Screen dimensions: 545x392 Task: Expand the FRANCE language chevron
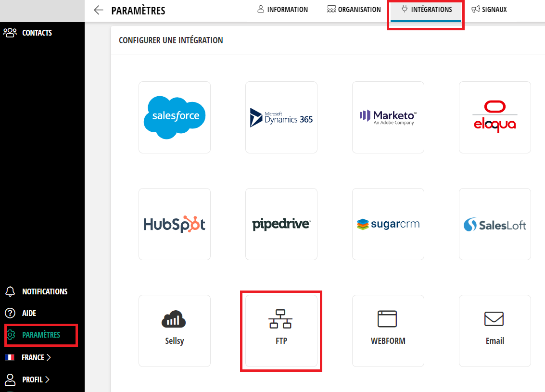(x=49, y=357)
